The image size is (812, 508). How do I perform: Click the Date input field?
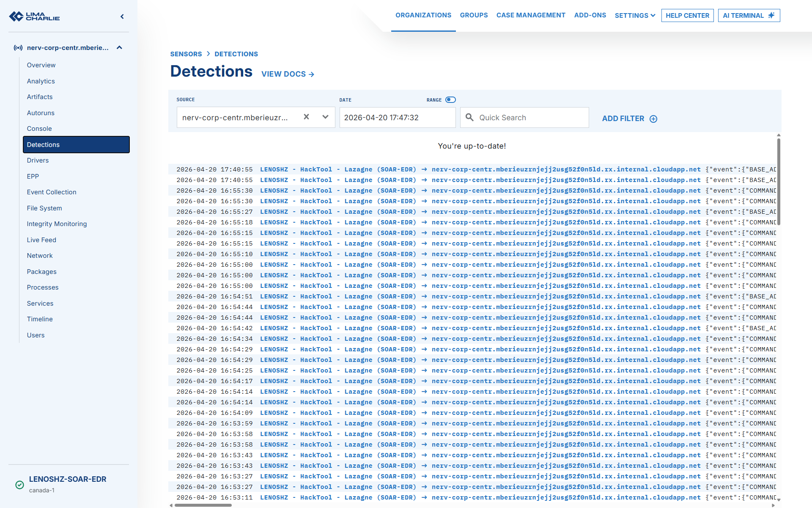(397, 118)
